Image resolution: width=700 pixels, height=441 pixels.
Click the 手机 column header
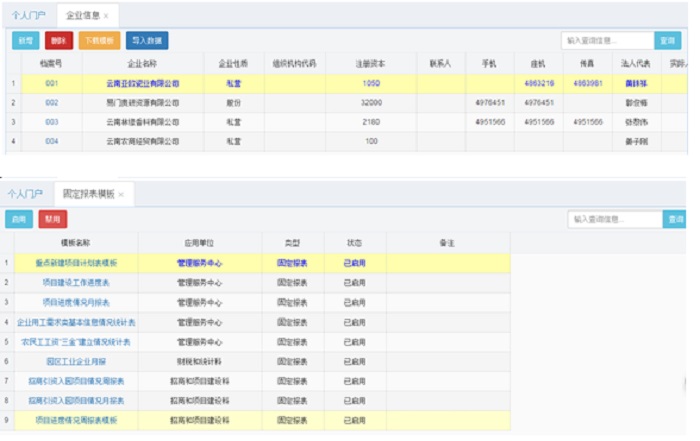[x=489, y=64]
